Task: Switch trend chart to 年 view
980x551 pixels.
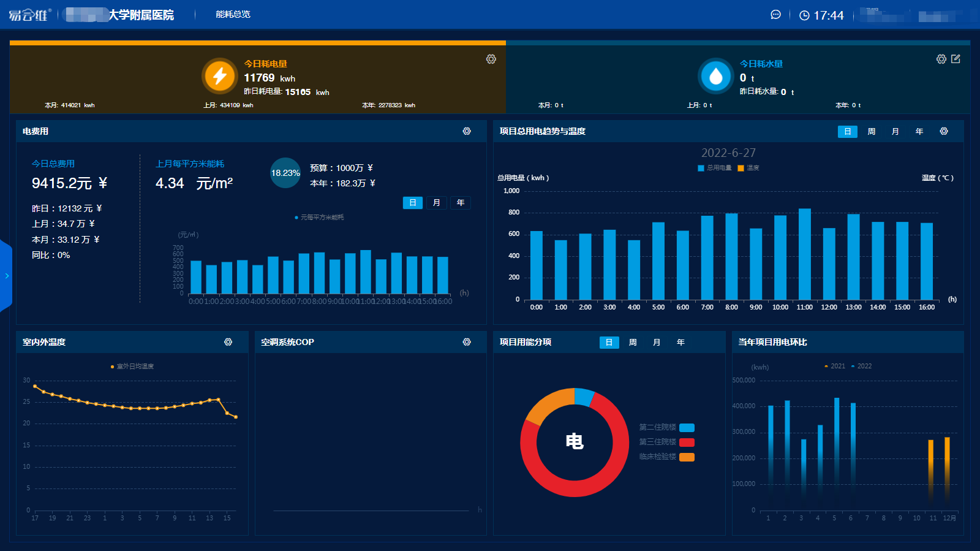Action: pos(919,132)
